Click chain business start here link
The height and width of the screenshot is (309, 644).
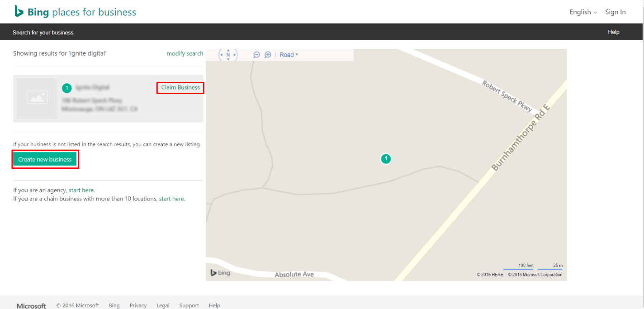(x=171, y=199)
